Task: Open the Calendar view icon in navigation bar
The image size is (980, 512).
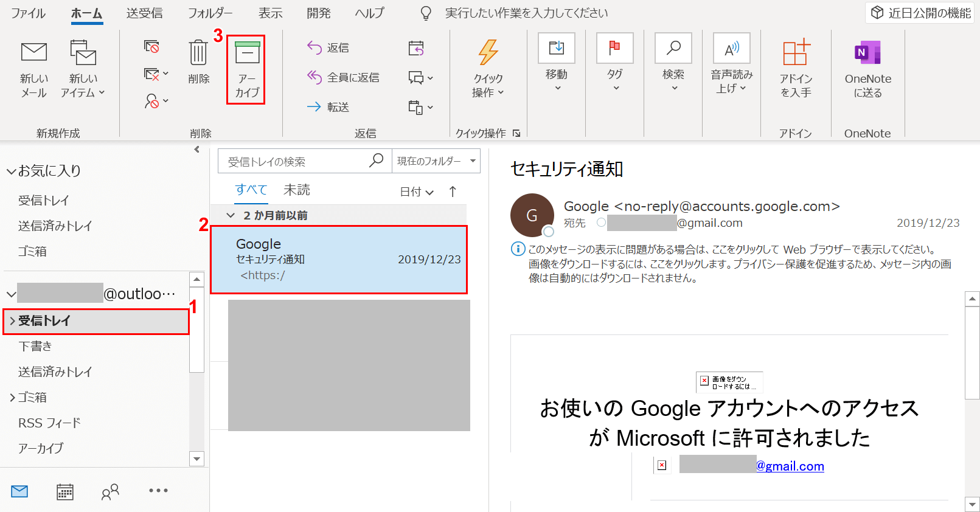Action: pos(65,491)
